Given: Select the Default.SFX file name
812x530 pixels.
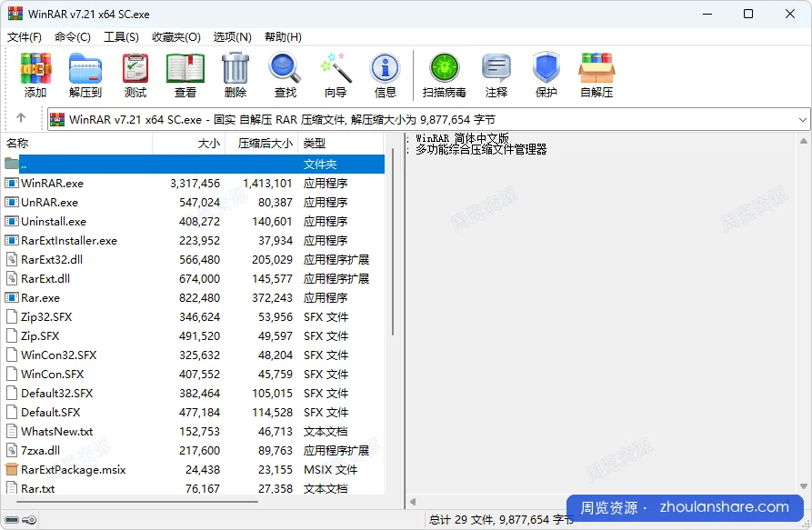Looking at the screenshot, I should (51, 413).
